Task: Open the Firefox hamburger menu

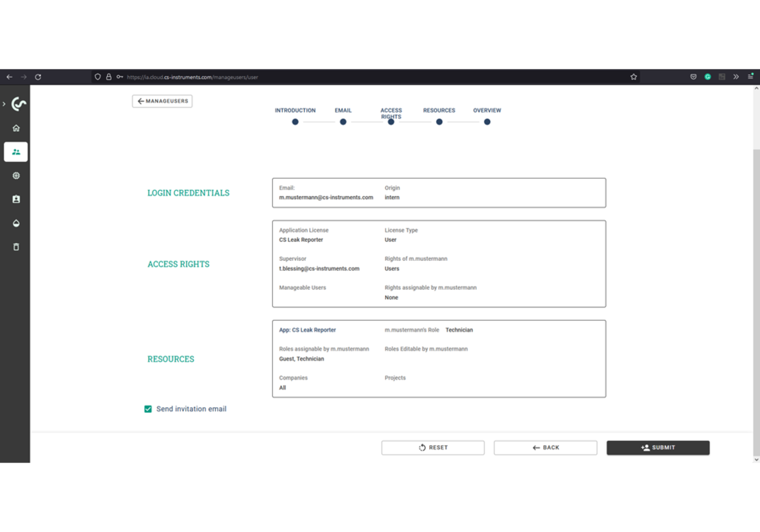Action: tap(750, 77)
